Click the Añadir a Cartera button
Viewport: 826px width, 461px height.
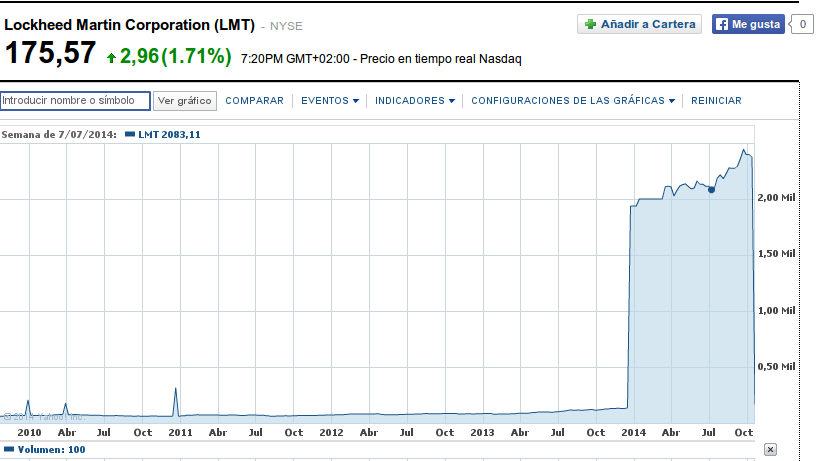(640, 24)
